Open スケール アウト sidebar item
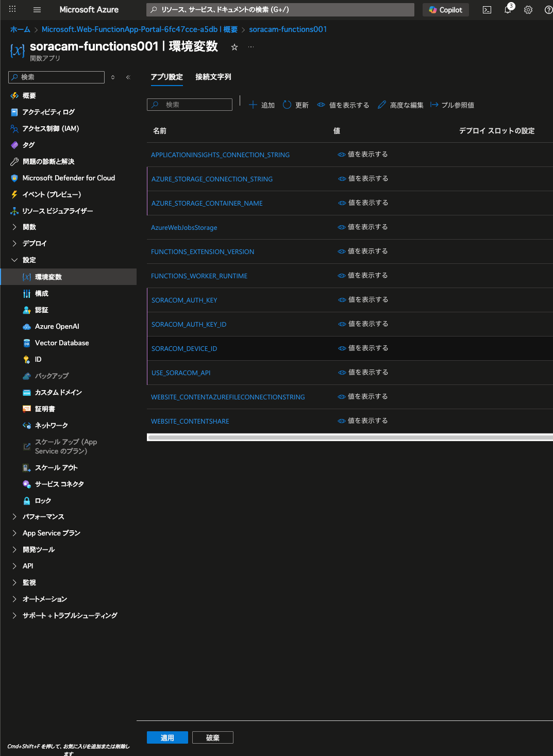 (x=56, y=468)
